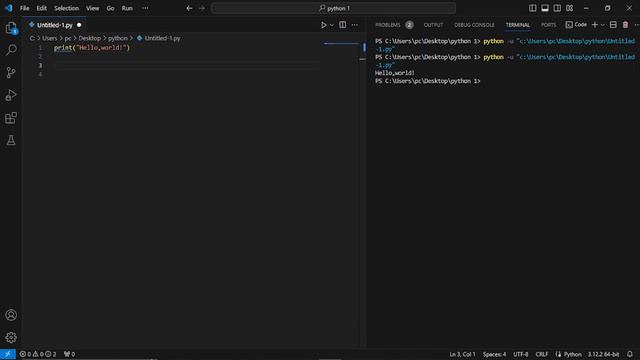Split the terminal panel
Screen dimensions: 640x360
point(613,25)
